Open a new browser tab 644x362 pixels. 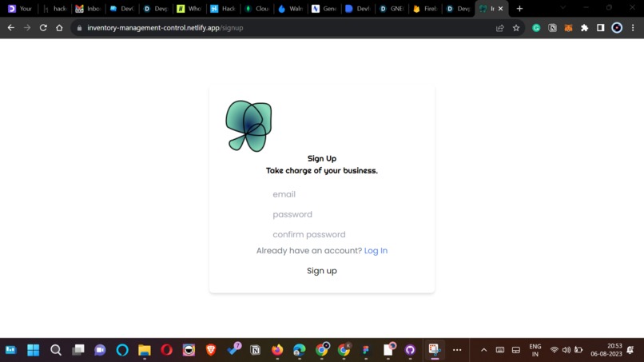[519, 9]
